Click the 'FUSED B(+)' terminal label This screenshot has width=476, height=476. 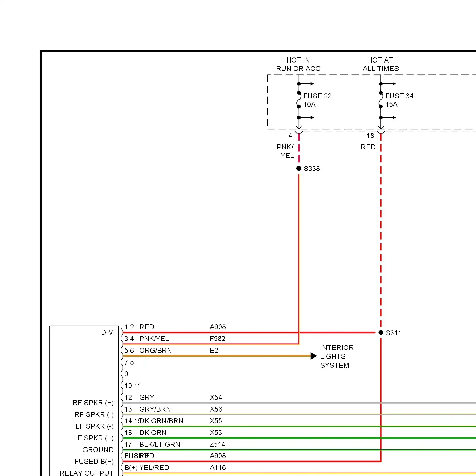coord(94,461)
